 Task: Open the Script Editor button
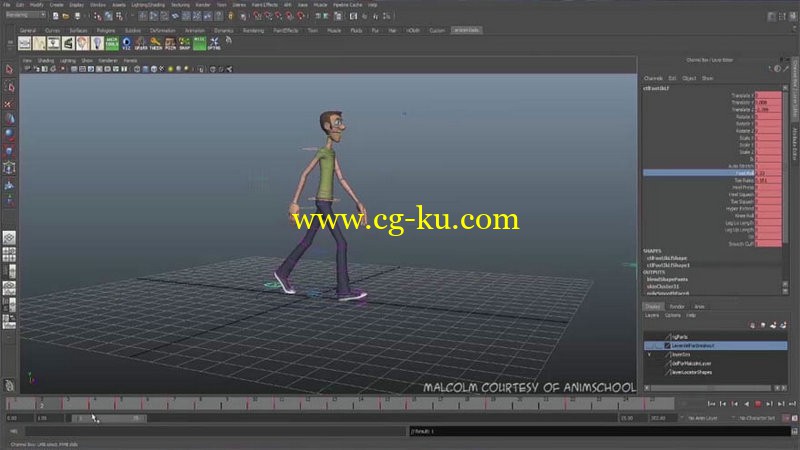point(794,431)
